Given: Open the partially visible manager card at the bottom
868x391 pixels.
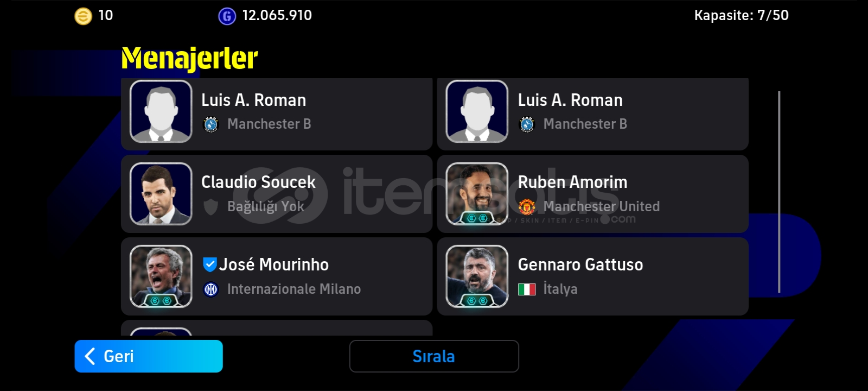Looking at the screenshot, I should (277, 327).
